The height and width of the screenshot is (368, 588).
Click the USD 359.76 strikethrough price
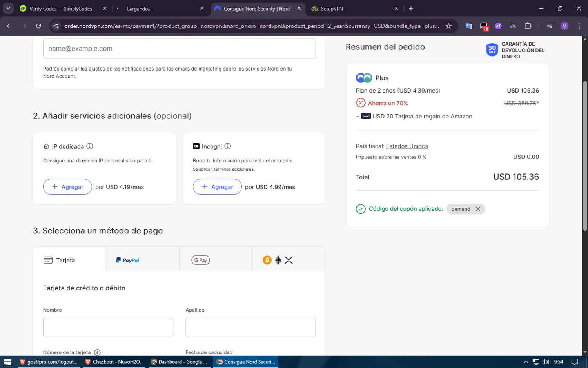521,103
